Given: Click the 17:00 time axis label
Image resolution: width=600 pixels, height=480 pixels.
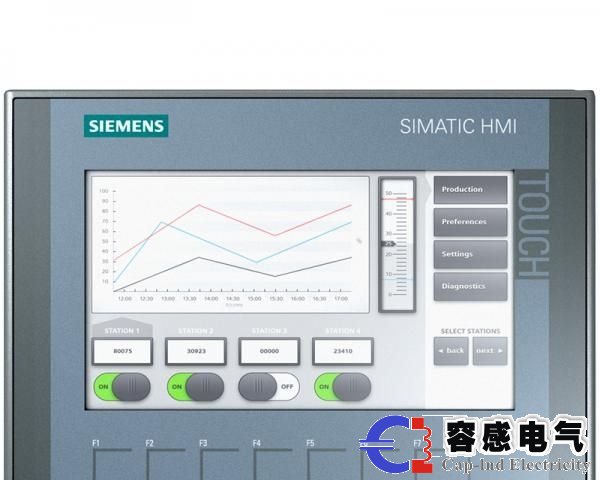Looking at the screenshot, I should [x=341, y=299].
